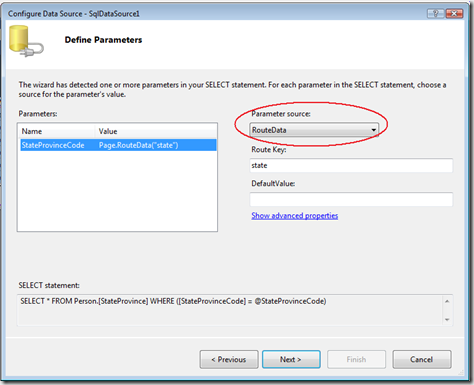Click the Route Key input field
The height and width of the screenshot is (385, 474).
coord(351,165)
